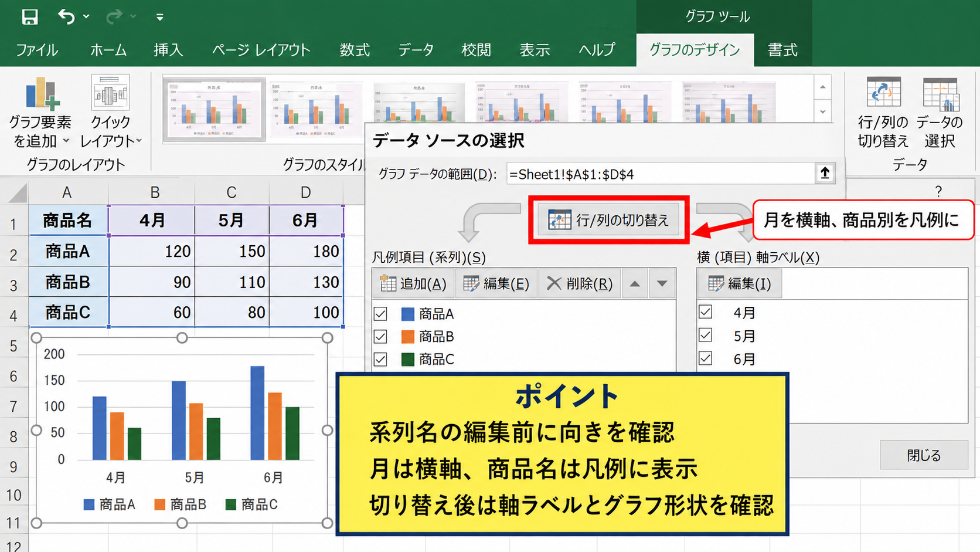Select the second chart style thumbnail
Viewport: 980px width, 552px height.
[317, 109]
